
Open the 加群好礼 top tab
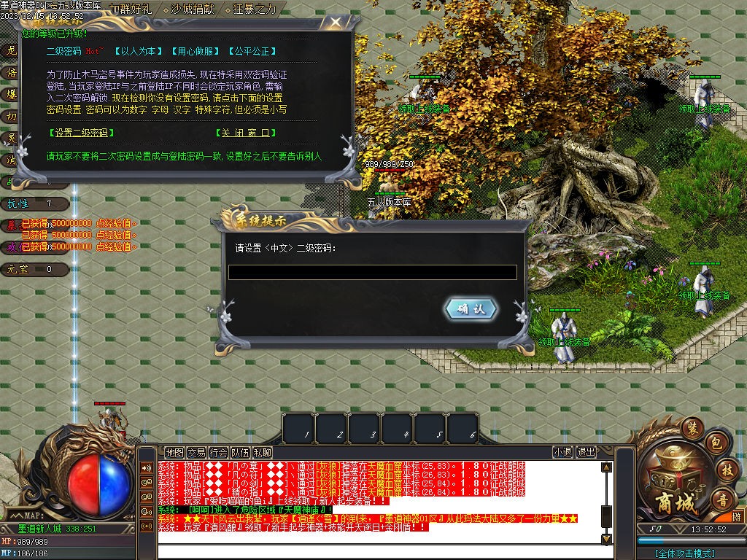[131, 9]
